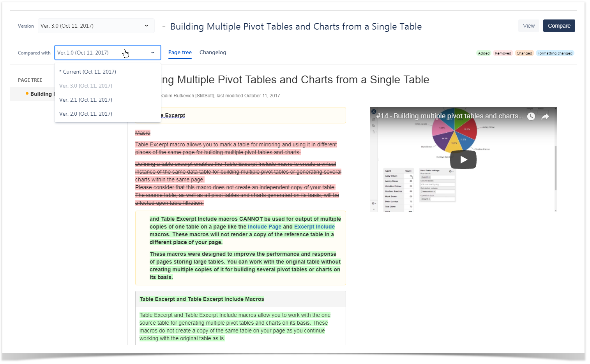590x364 pixels.
Task: Click the Formatting changed legend badge
Action: point(555,53)
